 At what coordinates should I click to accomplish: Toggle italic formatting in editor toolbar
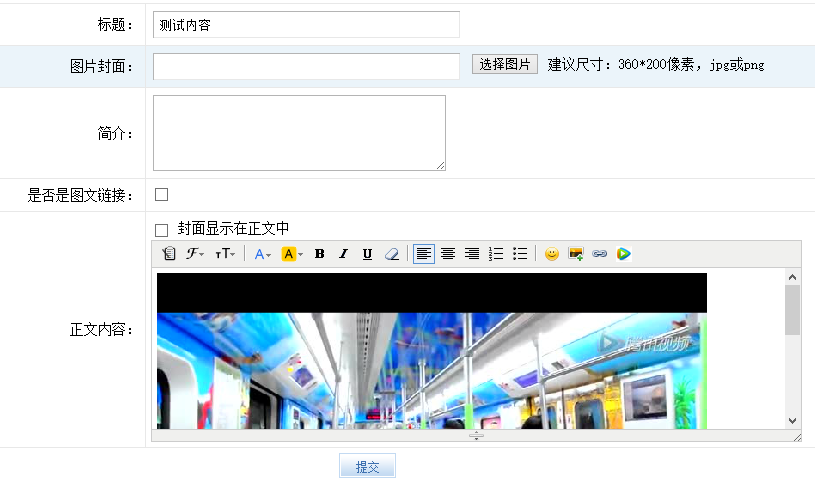click(344, 254)
